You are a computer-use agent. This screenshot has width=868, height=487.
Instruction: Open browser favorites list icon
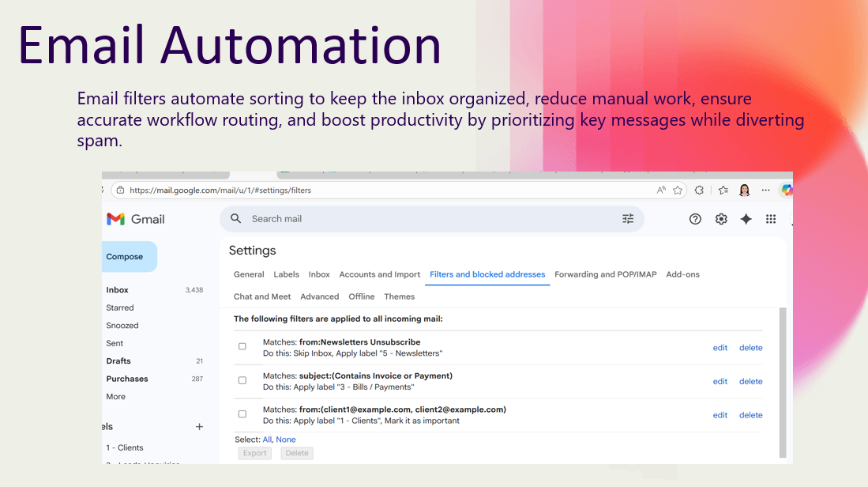click(x=723, y=190)
